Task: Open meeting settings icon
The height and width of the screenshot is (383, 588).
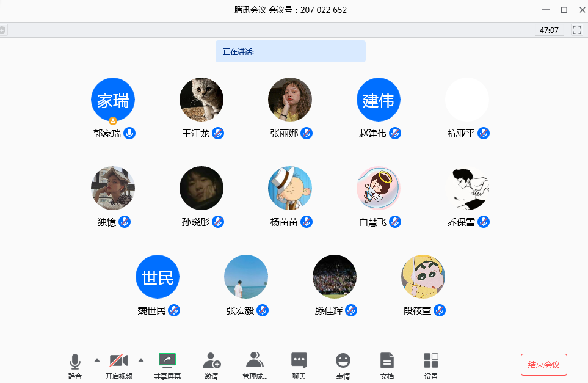Action: 431,360
